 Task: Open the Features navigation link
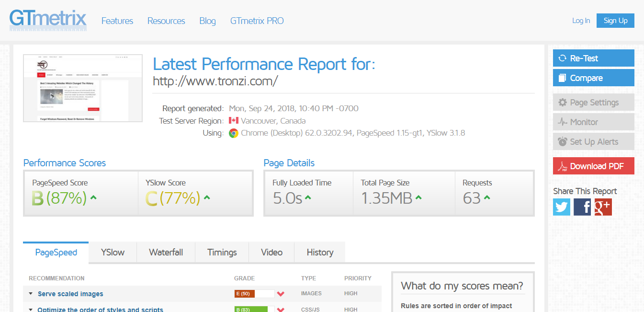click(117, 21)
